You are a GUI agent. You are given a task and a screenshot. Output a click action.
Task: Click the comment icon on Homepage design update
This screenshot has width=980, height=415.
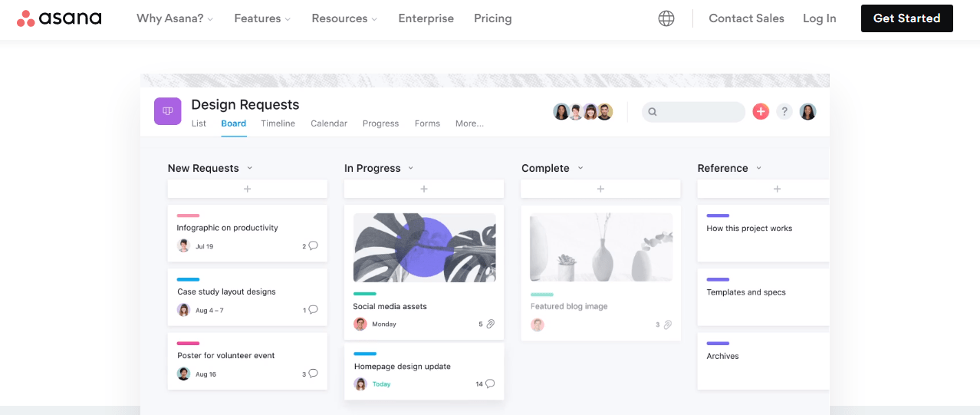click(490, 384)
